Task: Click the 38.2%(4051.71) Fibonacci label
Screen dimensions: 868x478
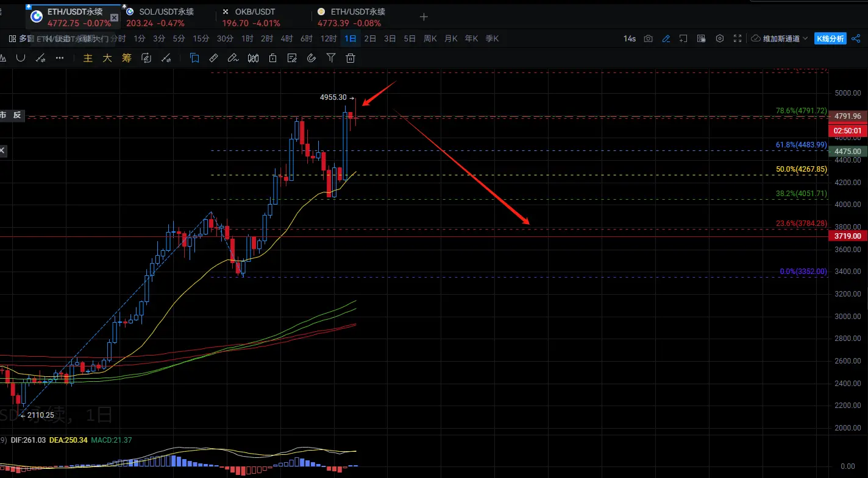Action: tap(801, 193)
